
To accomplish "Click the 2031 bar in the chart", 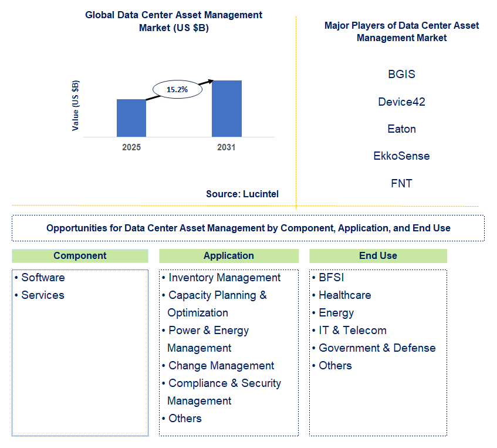I will tap(226, 109).
